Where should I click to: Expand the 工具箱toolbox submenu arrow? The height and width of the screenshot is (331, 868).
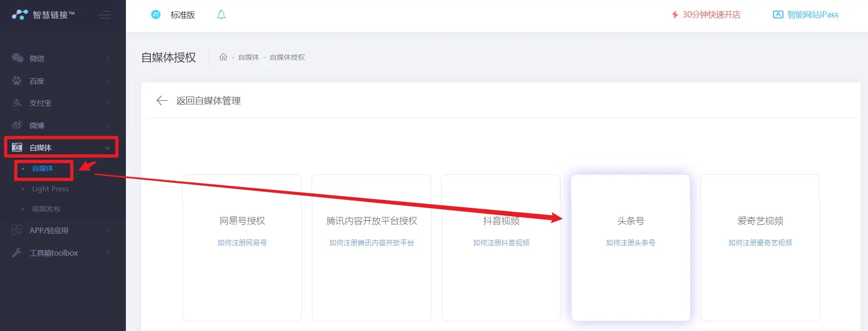[108, 253]
